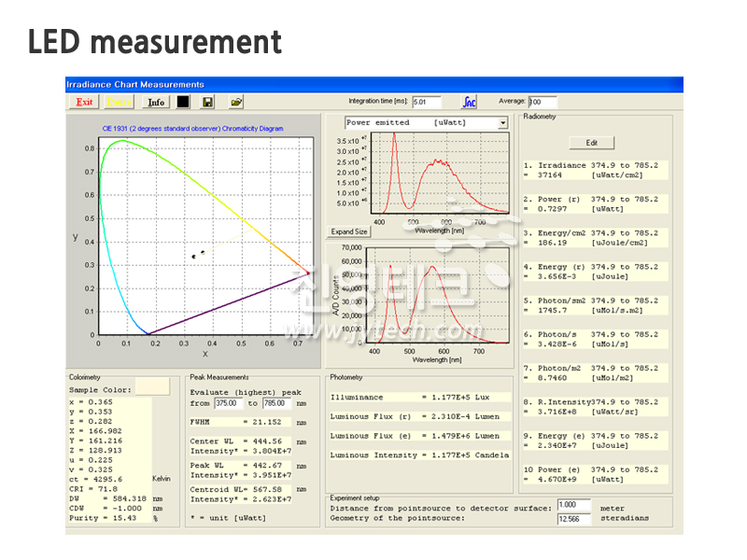Click the CRI = 71.8 value
This screenshot has height=560, width=747.
(x=93, y=489)
